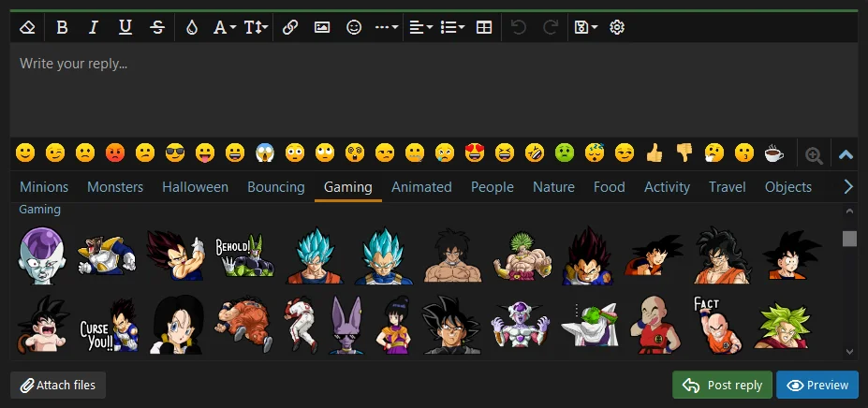The height and width of the screenshot is (408, 868).
Task: Open the Drafts save dropdown
Action: point(585,28)
